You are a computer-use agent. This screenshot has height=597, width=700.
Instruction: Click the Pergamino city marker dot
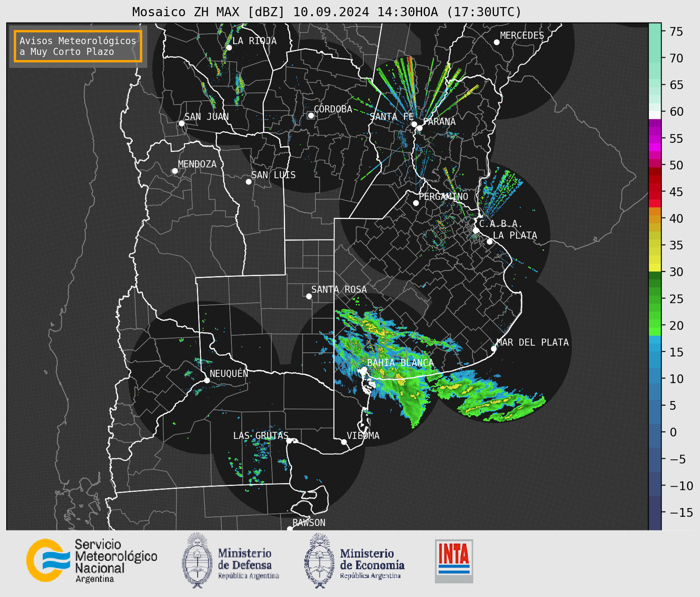[x=416, y=203]
